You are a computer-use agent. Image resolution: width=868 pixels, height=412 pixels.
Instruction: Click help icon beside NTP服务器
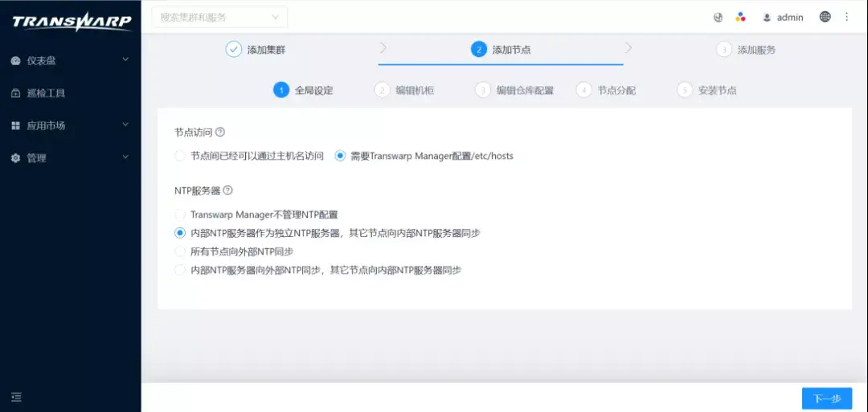pyautogui.click(x=227, y=190)
